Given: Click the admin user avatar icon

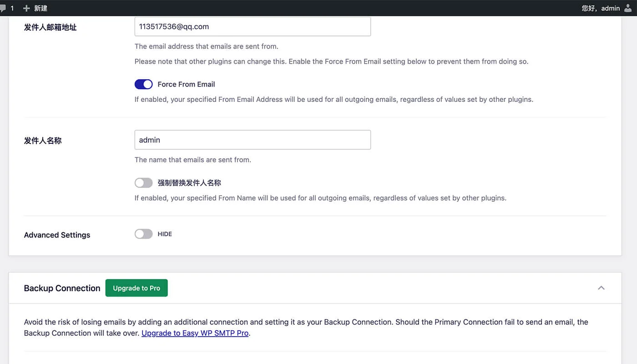Looking at the screenshot, I should (628, 8).
